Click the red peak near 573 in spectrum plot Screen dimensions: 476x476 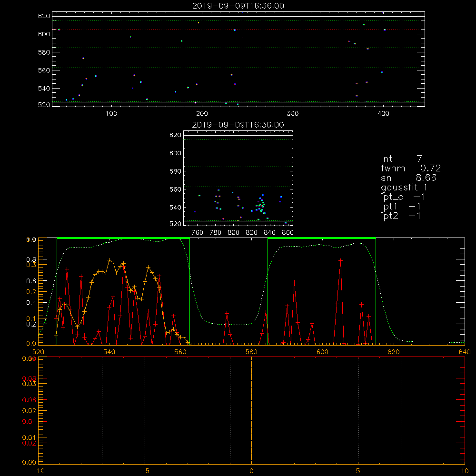227,313
